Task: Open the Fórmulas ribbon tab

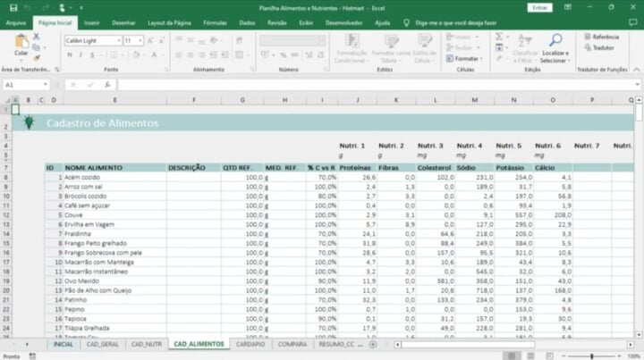Action: [215, 21]
